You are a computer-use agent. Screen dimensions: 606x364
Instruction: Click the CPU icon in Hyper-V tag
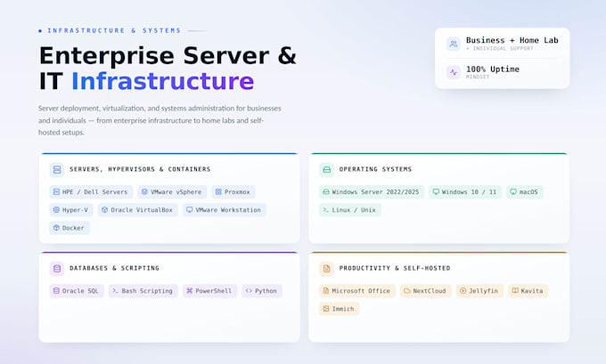[56, 210]
